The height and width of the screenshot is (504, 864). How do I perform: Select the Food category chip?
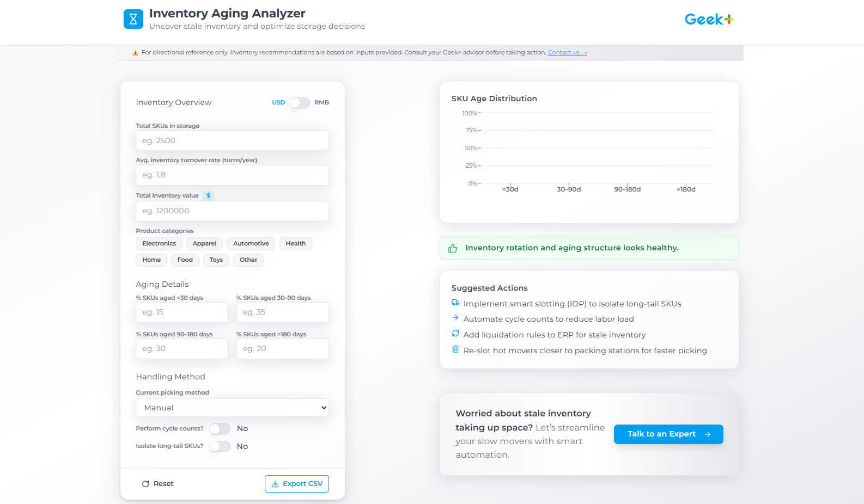tap(185, 260)
